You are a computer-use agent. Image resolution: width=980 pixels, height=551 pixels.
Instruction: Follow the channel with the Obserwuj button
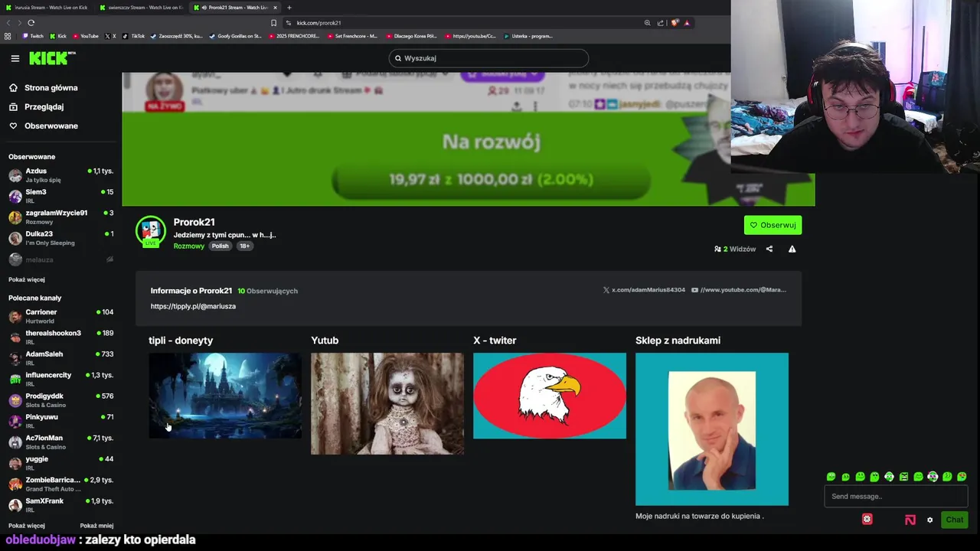coord(773,225)
